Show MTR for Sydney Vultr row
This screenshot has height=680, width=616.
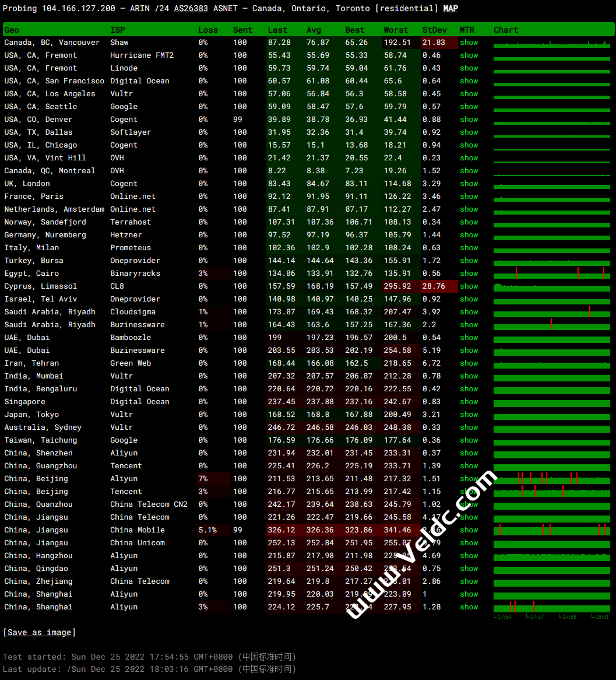469,427
